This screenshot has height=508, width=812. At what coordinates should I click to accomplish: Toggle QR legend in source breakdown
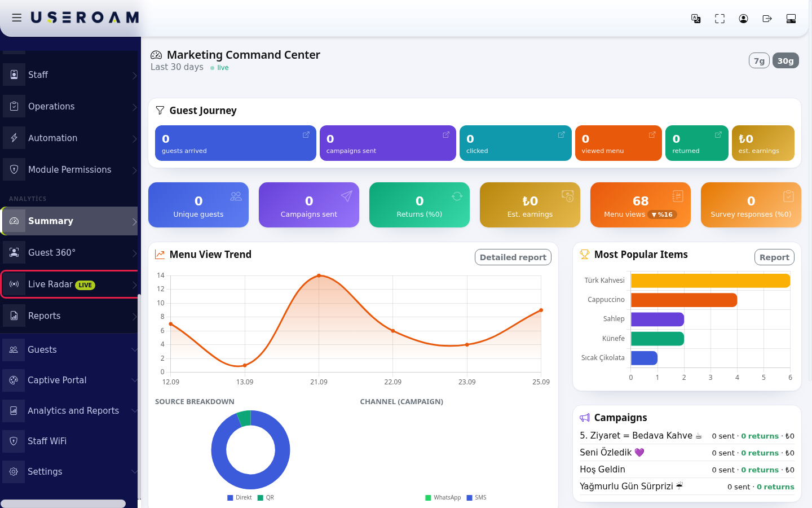coord(266,498)
